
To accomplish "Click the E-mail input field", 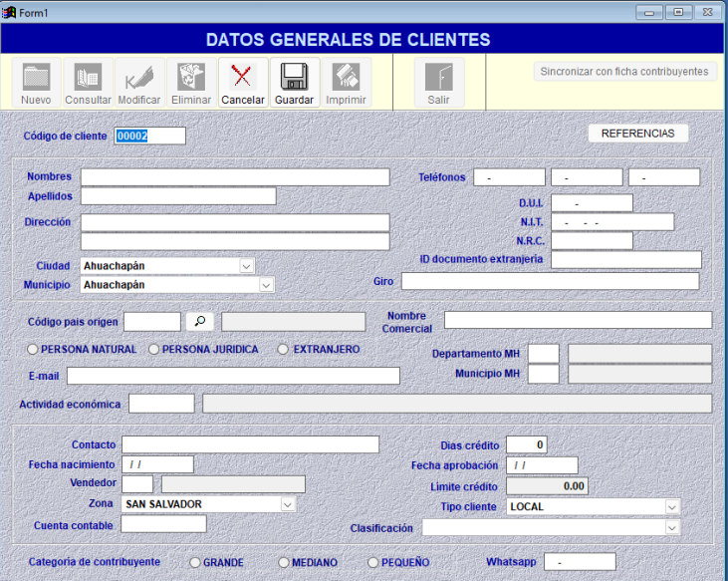I will click(233, 376).
